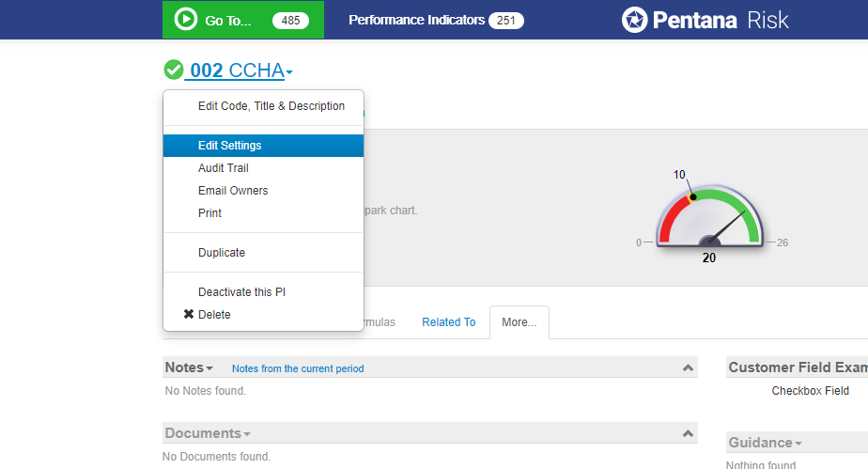
Task: Click the Checkbox Field label
Action: point(811,391)
